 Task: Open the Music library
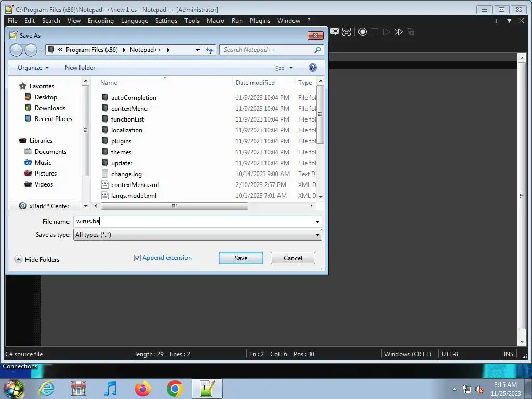click(43, 162)
